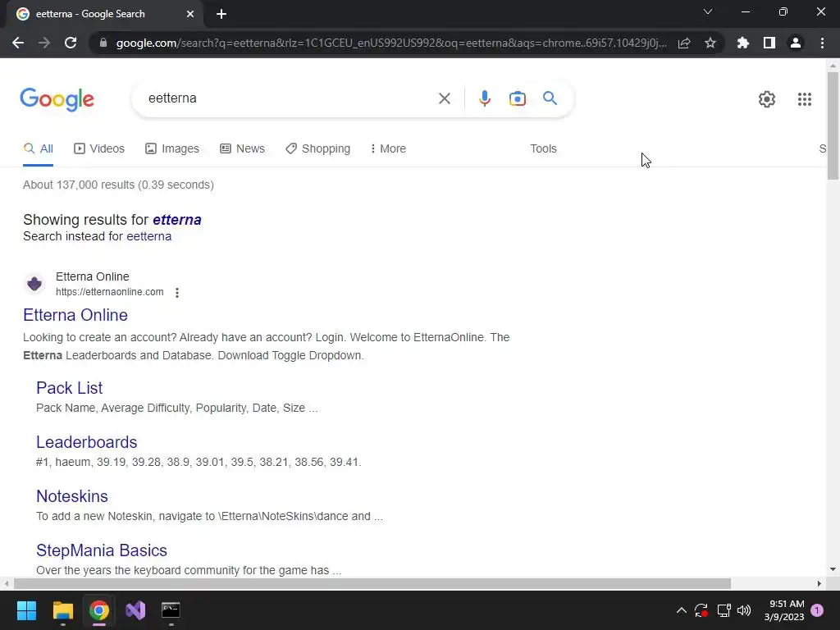Image resolution: width=840 pixels, height=630 pixels.
Task: Open the terminal taskbar icon
Action: (x=171, y=610)
